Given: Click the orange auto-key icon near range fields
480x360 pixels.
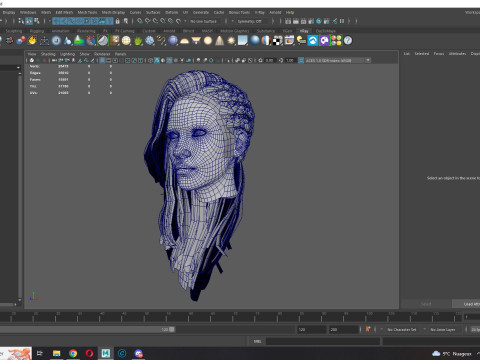Looking at the screenshot, I should pos(368,329).
